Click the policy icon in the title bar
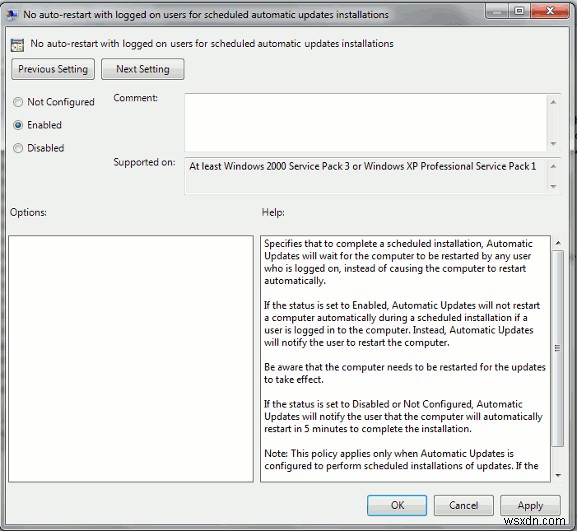Viewport: 577px width, 531px height. pyautogui.click(x=11, y=15)
